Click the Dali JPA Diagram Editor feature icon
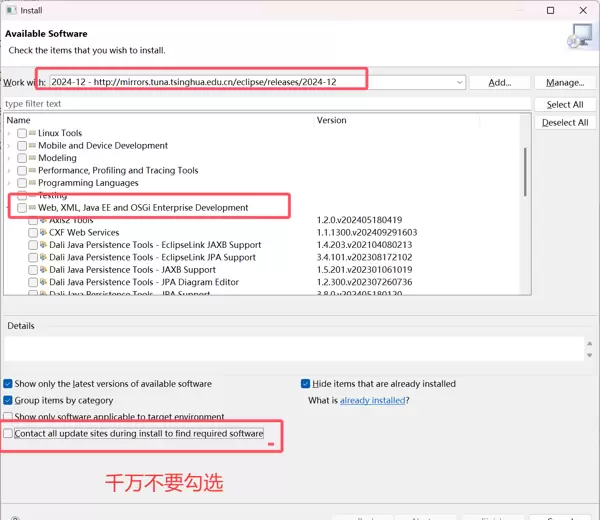 tap(44, 282)
